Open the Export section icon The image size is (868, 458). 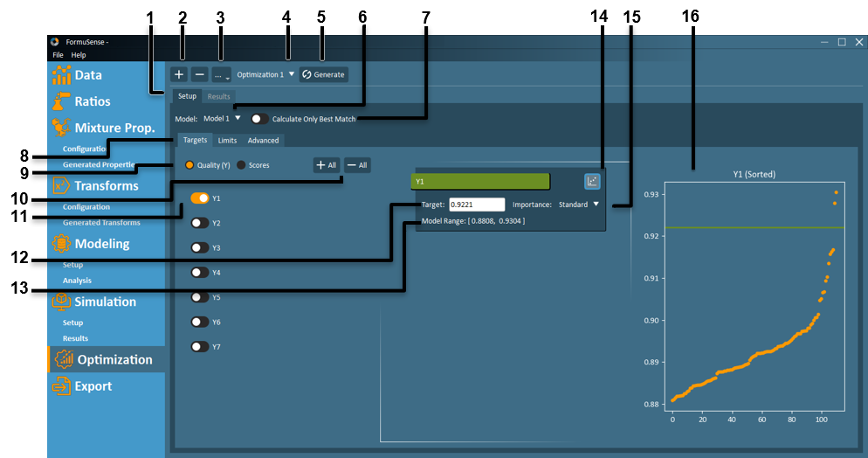click(x=61, y=386)
